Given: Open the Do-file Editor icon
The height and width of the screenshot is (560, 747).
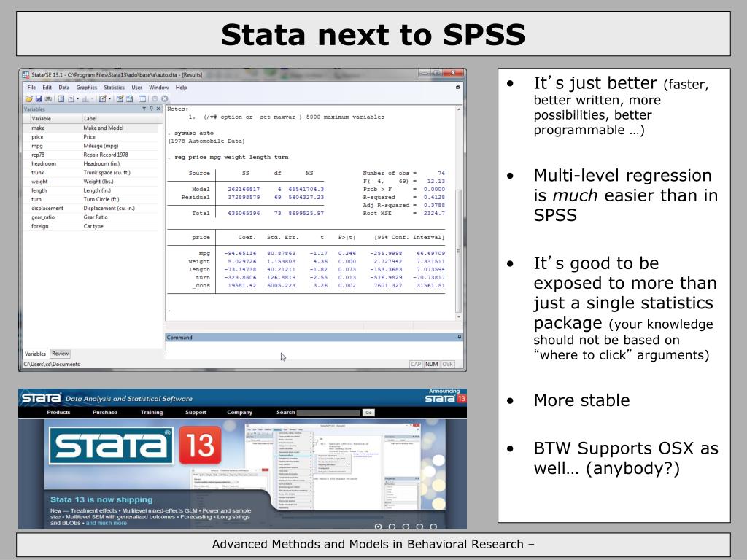Looking at the screenshot, I should (x=102, y=98).
